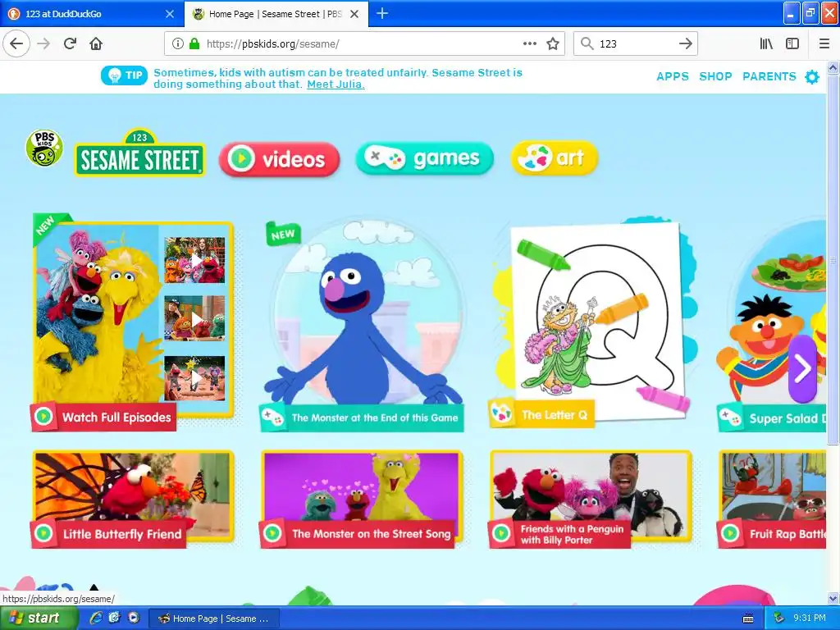Open the Library icon in toolbar
The width and height of the screenshot is (840, 630).
[766, 44]
